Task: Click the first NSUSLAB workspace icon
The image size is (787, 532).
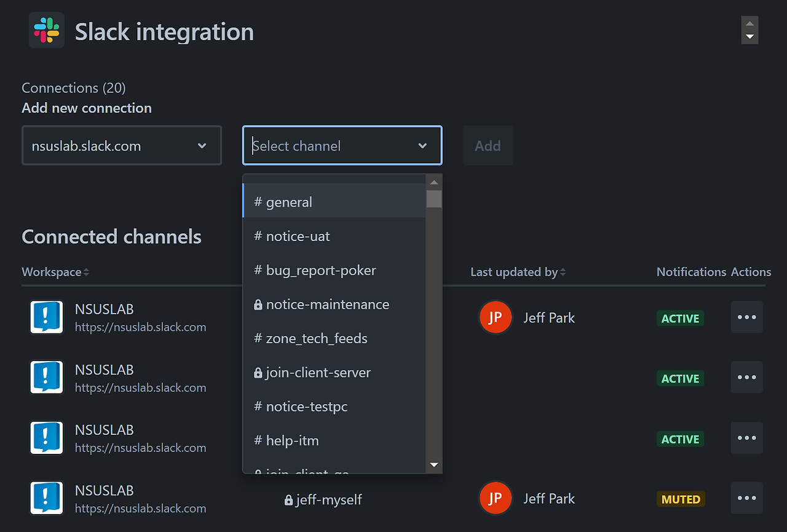Action: point(47,317)
